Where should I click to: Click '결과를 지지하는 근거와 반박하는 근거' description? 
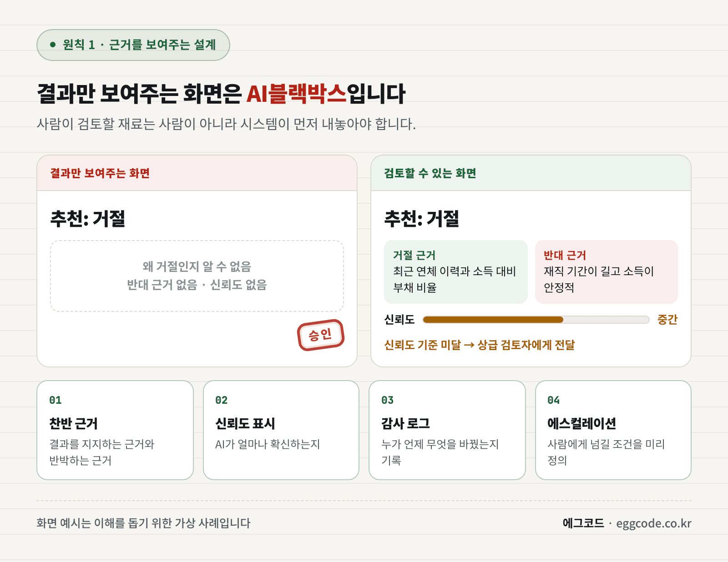pyautogui.click(x=102, y=452)
